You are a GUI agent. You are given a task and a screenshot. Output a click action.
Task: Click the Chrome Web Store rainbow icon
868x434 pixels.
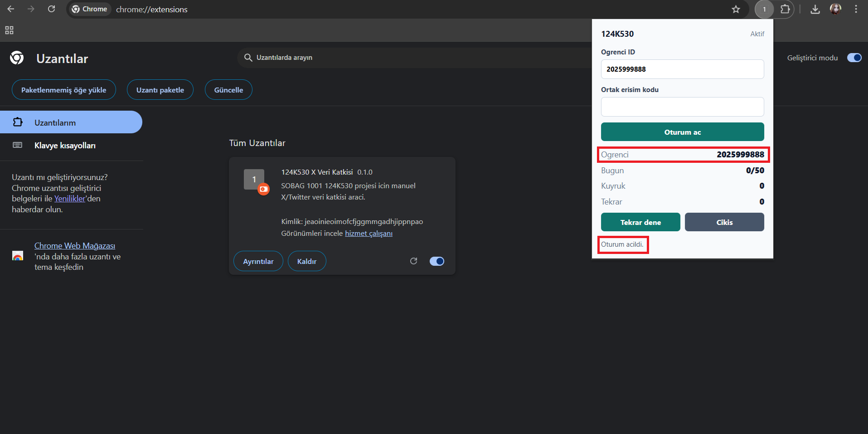[18, 256]
